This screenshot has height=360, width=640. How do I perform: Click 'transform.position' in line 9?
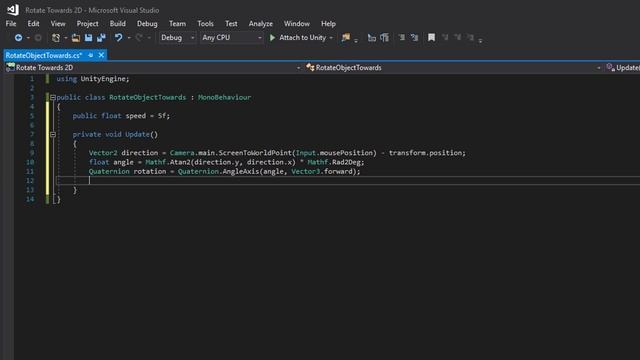click(x=425, y=153)
